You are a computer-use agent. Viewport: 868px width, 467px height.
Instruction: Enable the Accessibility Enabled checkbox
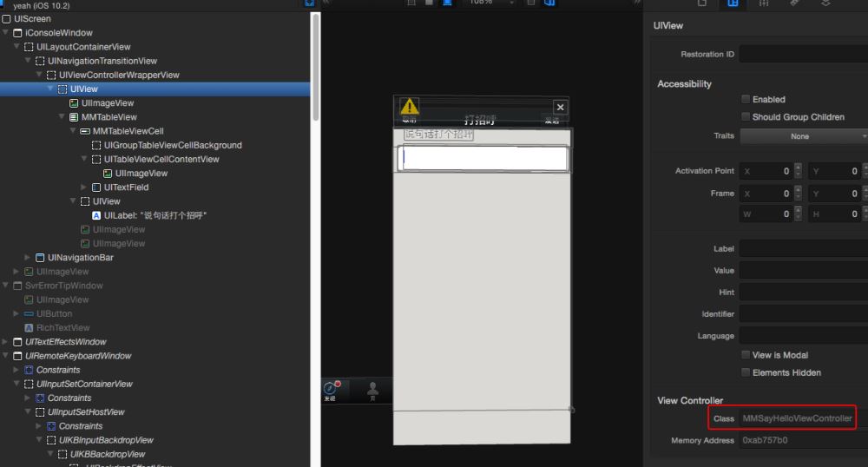tap(746, 100)
